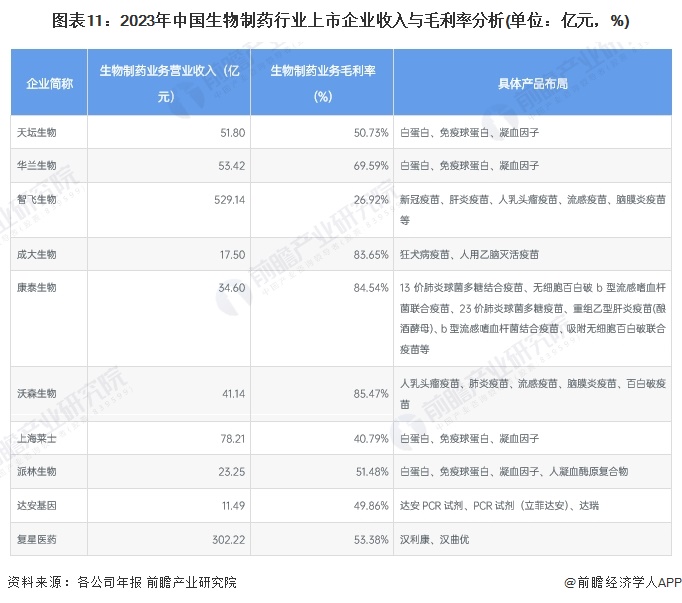Click gross margin value 26.92%

[x=371, y=200]
